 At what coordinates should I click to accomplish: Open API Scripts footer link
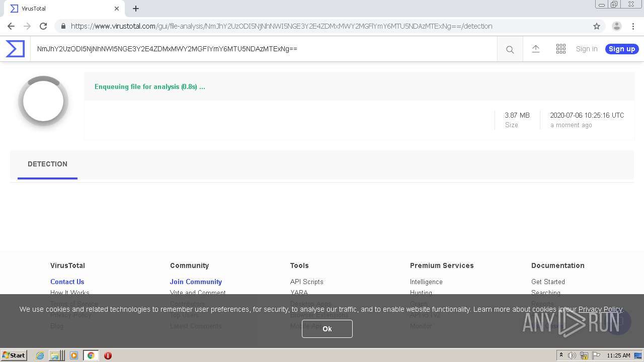(306, 282)
